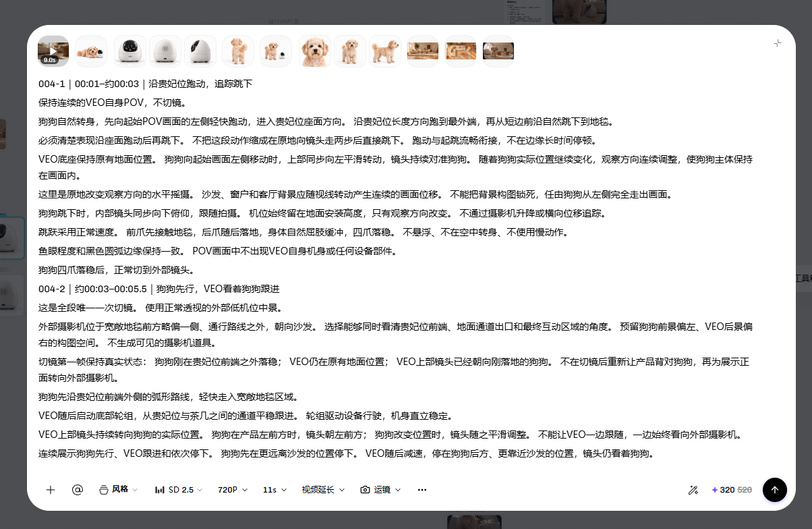Select the overhead living room thumbnail

click(x=461, y=51)
